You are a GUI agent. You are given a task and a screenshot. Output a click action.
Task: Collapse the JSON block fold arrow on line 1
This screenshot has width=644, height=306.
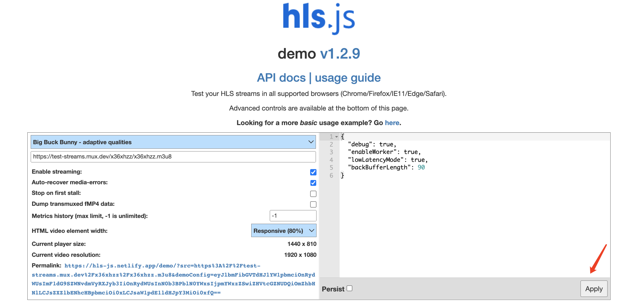[337, 137]
